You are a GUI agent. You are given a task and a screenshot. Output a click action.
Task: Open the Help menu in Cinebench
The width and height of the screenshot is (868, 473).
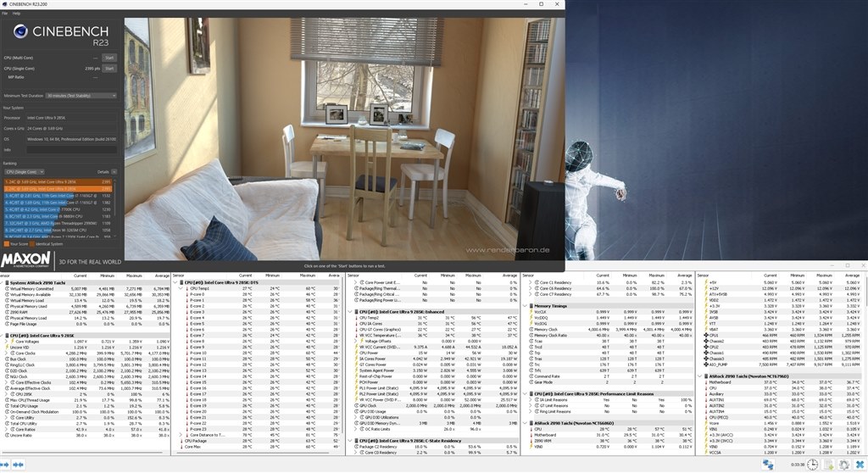[x=16, y=14]
